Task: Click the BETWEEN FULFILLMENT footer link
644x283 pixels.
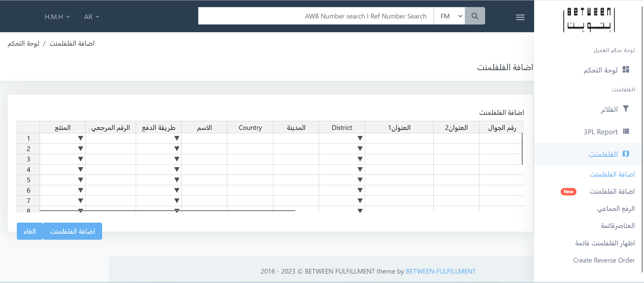Action: (440, 271)
